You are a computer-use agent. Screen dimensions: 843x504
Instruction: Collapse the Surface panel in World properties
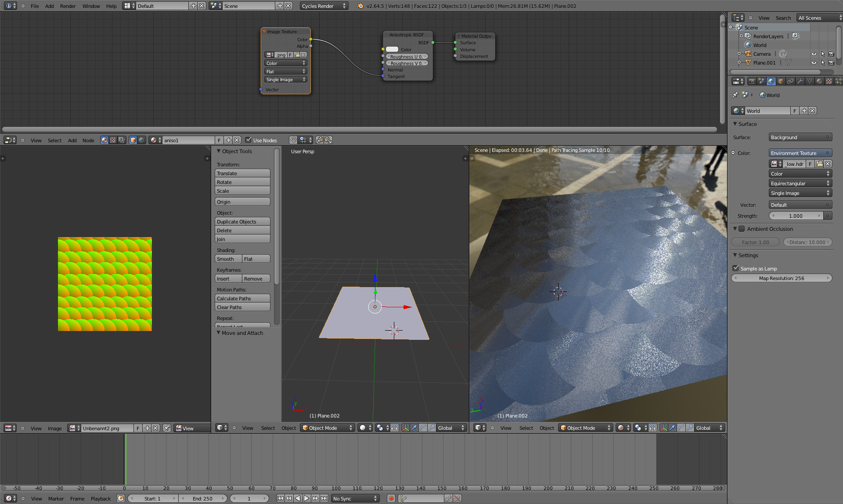(x=735, y=124)
